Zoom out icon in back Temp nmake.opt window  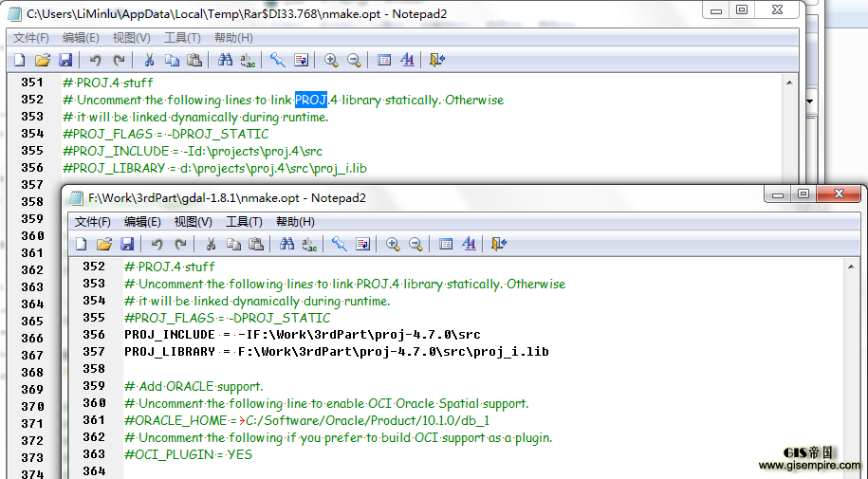[354, 60]
